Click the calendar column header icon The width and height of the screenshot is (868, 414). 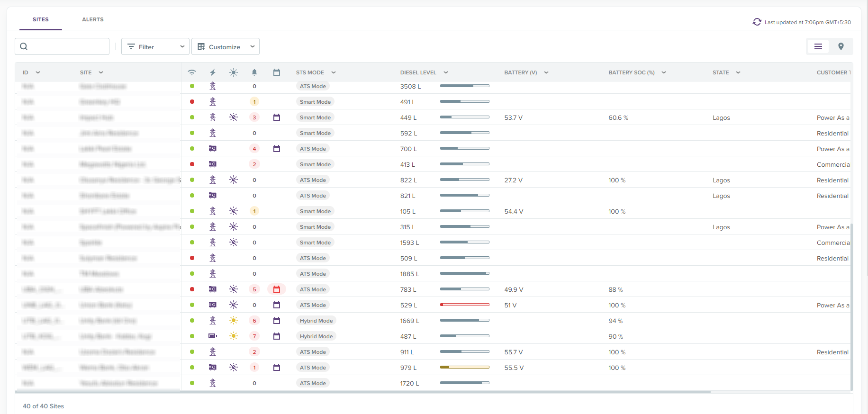point(277,72)
